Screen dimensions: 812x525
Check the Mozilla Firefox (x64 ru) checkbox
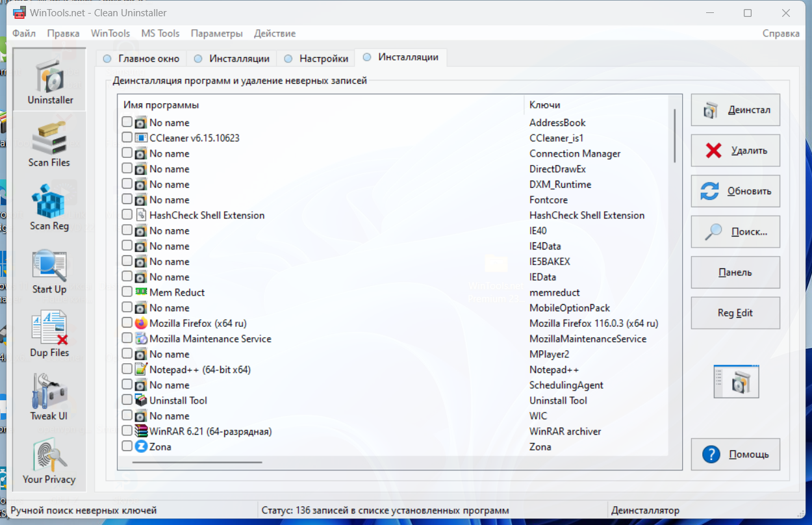[127, 323]
